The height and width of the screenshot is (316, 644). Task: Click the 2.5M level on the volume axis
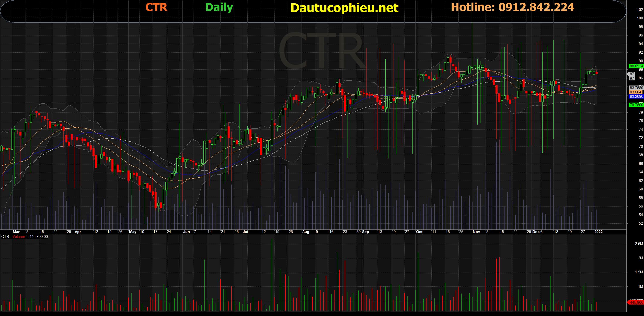[x=639, y=244]
